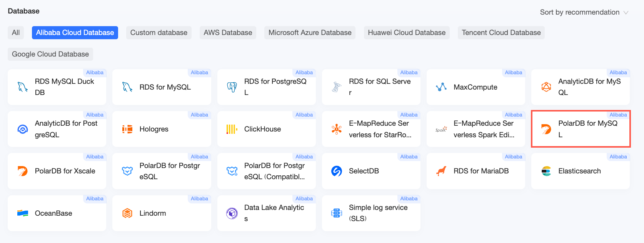Choose the Elasticsearch icon
Image resolution: width=644 pixels, height=243 pixels.
pos(546,171)
